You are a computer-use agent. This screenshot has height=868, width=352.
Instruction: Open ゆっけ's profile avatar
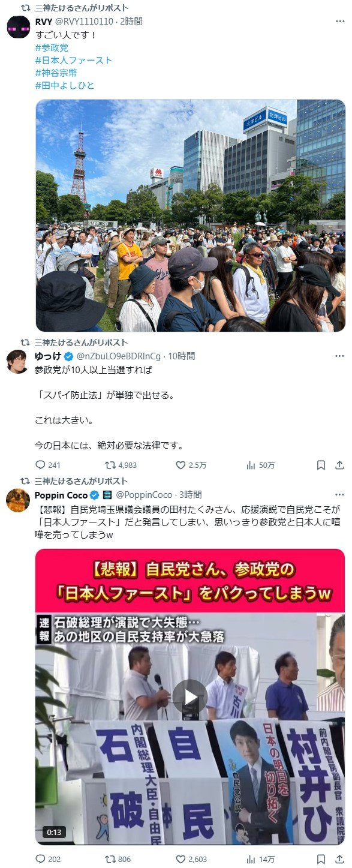click(x=18, y=362)
